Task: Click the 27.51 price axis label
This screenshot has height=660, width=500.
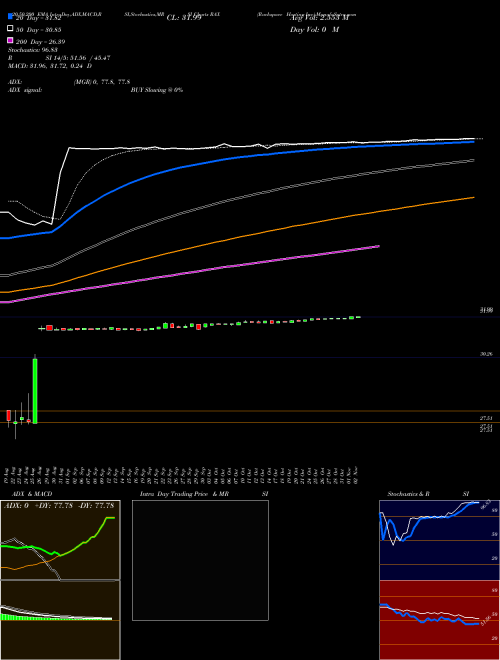Action: [x=486, y=418]
